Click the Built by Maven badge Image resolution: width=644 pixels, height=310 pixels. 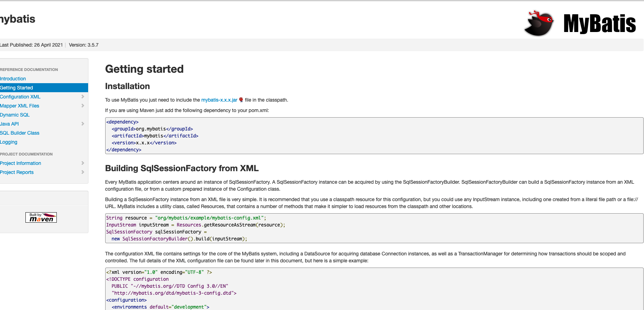pos(41,217)
